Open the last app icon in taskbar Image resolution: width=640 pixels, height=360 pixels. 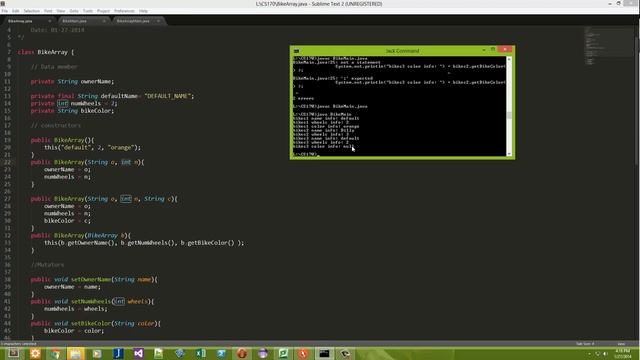click(345, 353)
